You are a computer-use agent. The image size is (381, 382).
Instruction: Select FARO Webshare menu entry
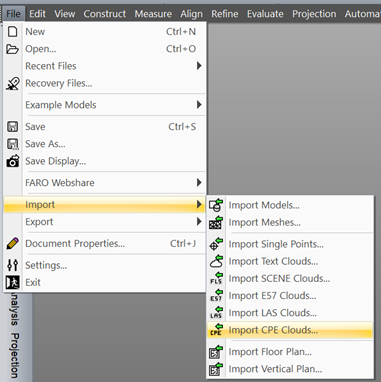tap(105, 183)
